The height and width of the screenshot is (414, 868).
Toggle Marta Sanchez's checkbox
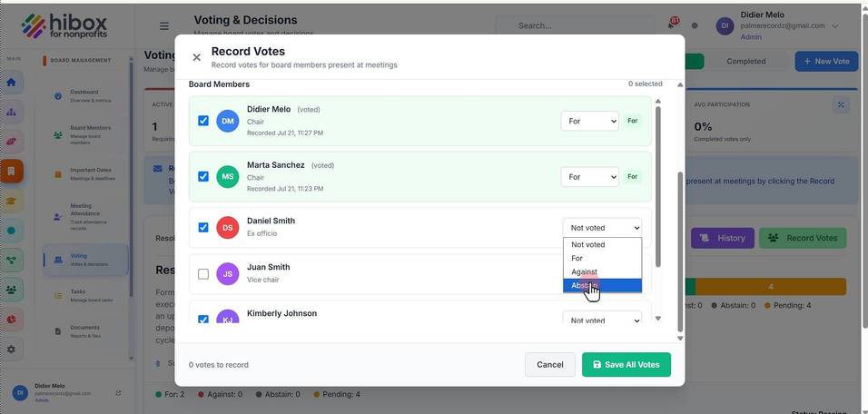coord(203,176)
